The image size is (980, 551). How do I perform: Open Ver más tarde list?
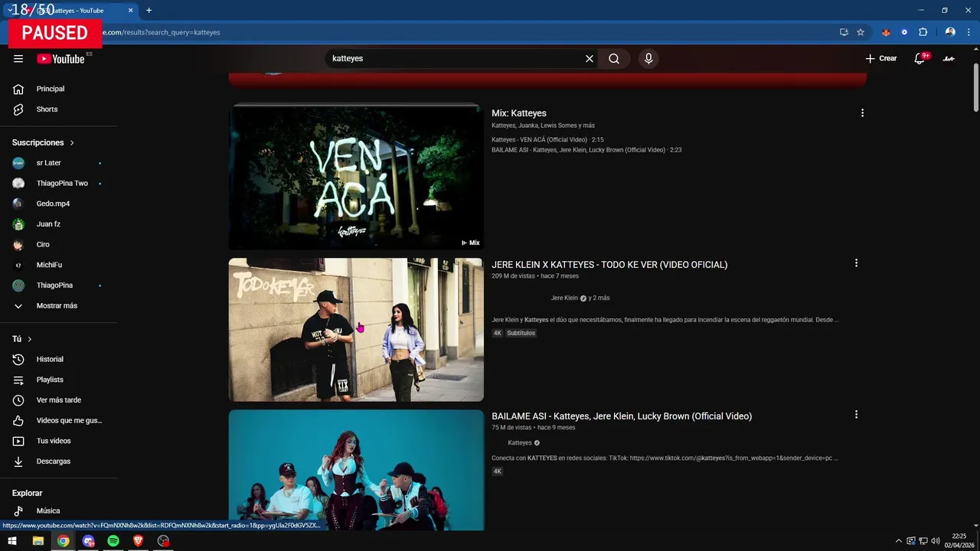(x=58, y=400)
